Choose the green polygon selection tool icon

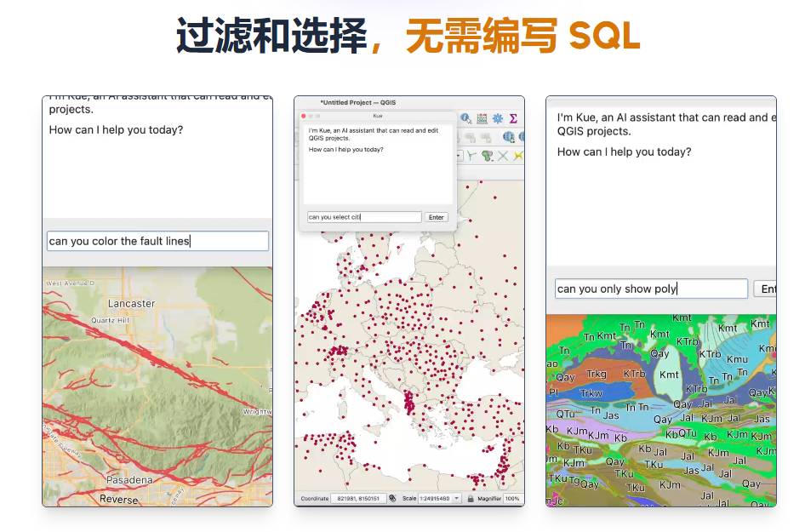[488, 156]
